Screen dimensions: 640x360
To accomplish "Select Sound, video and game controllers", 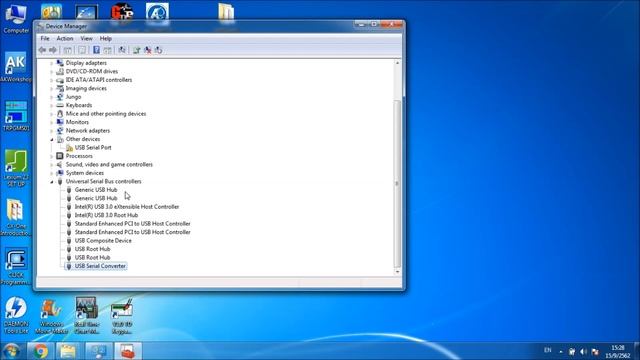I will point(109,164).
